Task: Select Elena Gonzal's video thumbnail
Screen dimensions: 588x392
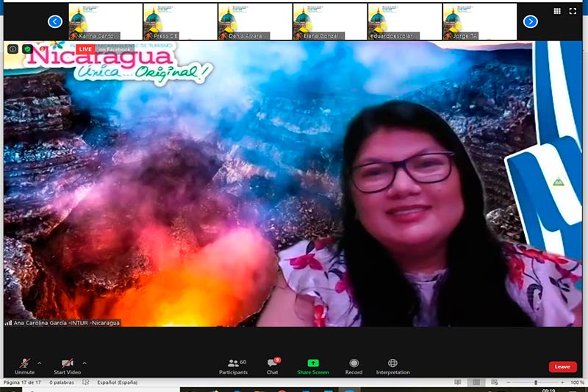Action: point(329,21)
